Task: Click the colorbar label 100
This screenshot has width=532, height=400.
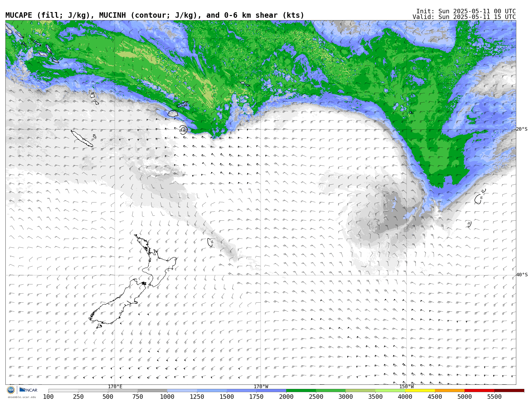Action: (48, 397)
